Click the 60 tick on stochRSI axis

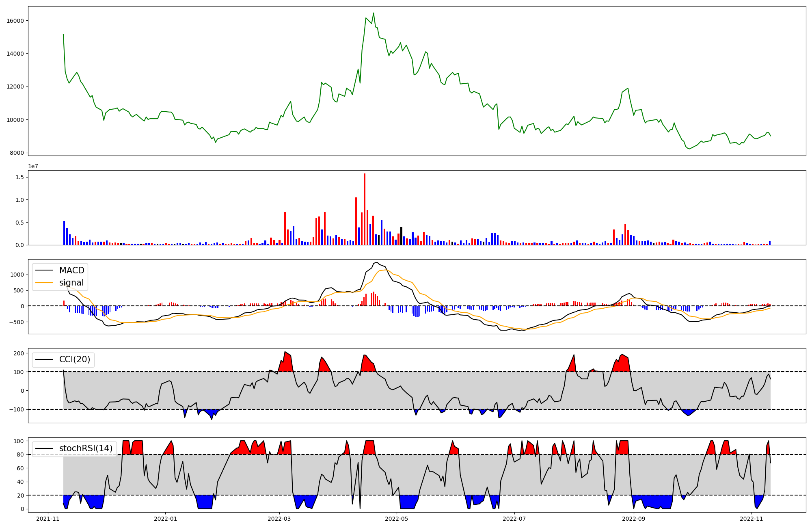20,468
